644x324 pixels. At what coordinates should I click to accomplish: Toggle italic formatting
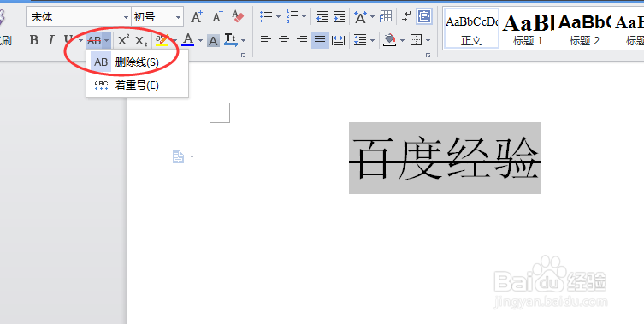point(51,40)
